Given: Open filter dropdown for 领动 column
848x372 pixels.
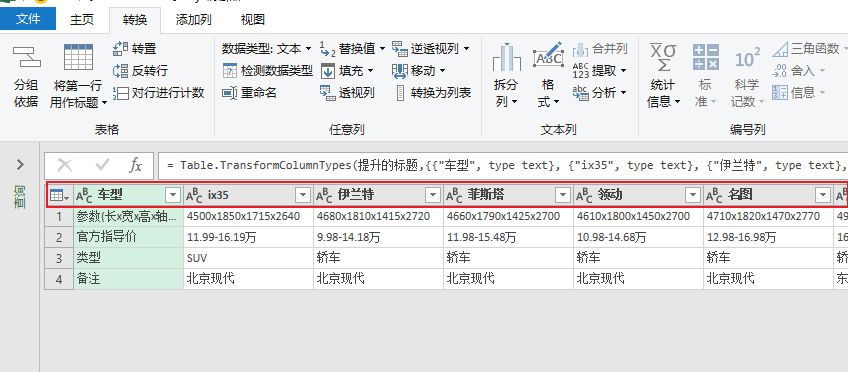Looking at the screenshot, I should pos(693,195).
